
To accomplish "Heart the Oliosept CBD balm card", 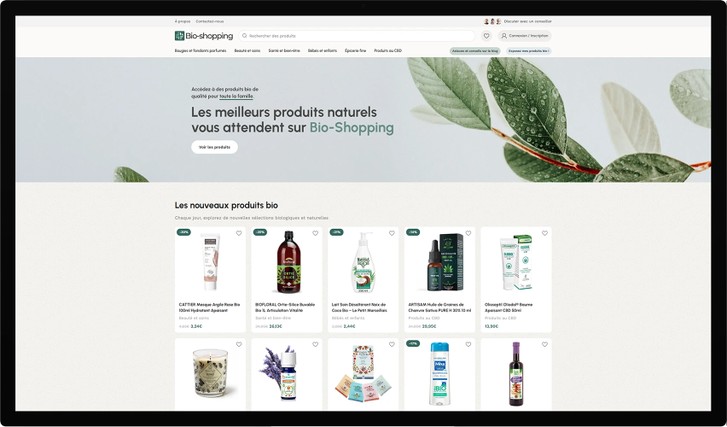I will point(545,233).
